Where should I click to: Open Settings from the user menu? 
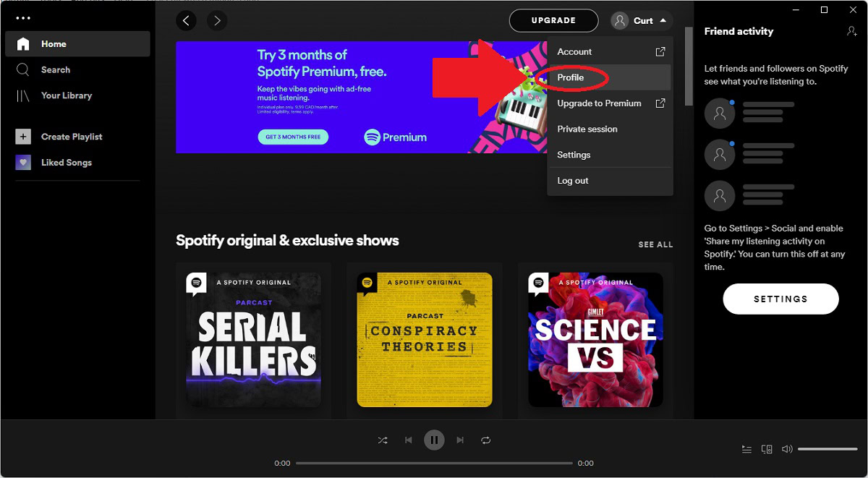(x=610, y=155)
